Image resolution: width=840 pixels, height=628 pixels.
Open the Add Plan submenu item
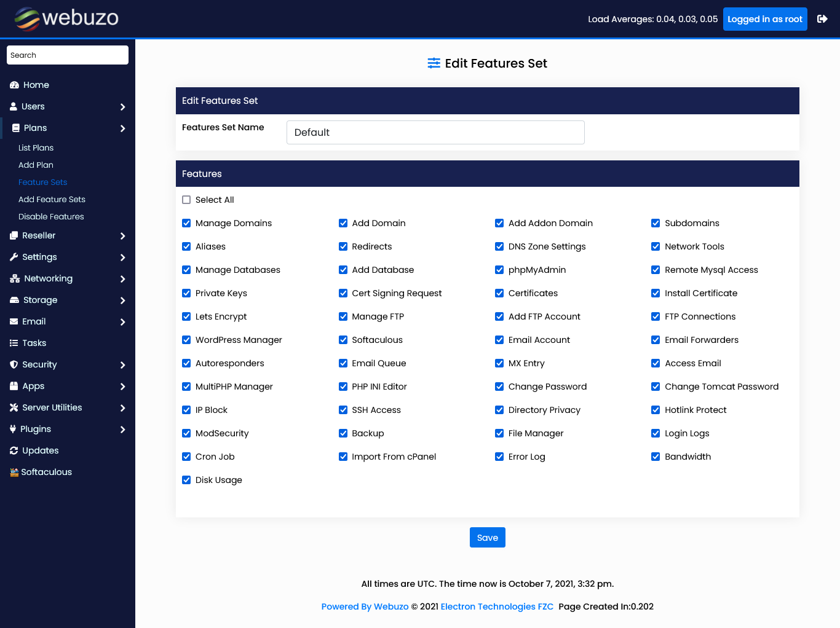point(36,165)
